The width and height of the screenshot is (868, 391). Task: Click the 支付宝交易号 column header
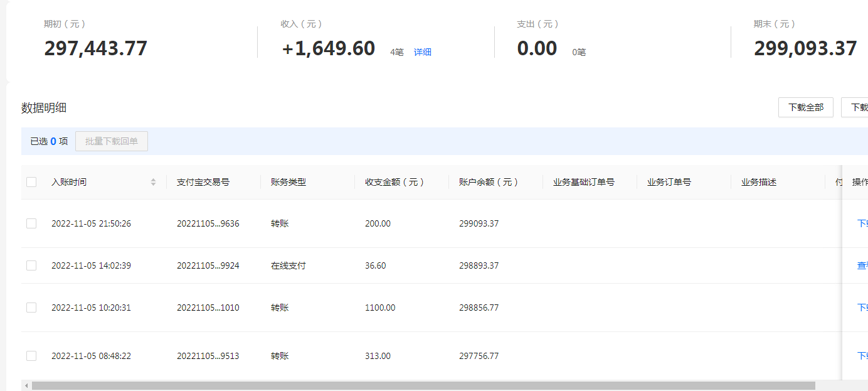point(203,182)
